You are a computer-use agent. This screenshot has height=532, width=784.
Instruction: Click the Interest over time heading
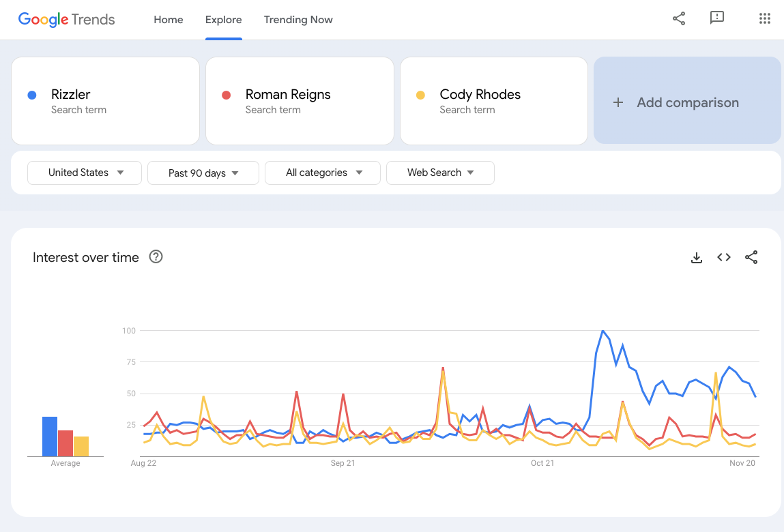(86, 258)
